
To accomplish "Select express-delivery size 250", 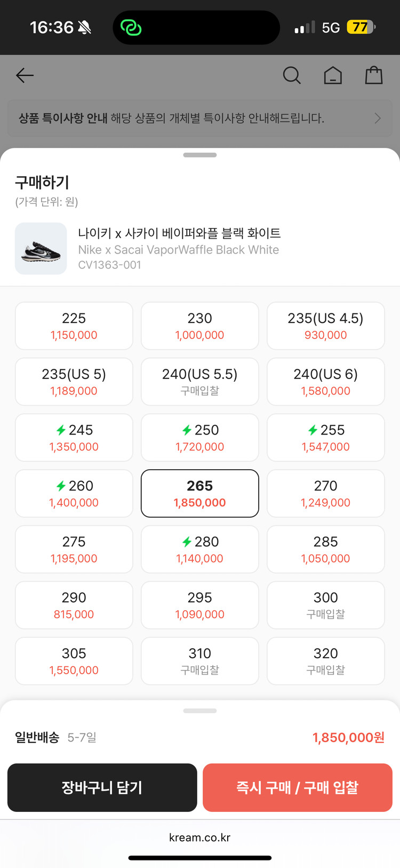I will (x=200, y=437).
